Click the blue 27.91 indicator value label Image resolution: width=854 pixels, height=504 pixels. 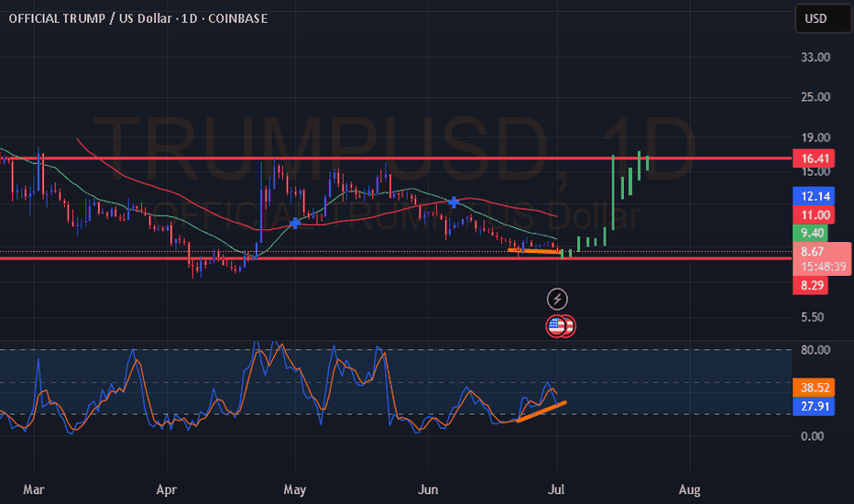click(815, 406)
